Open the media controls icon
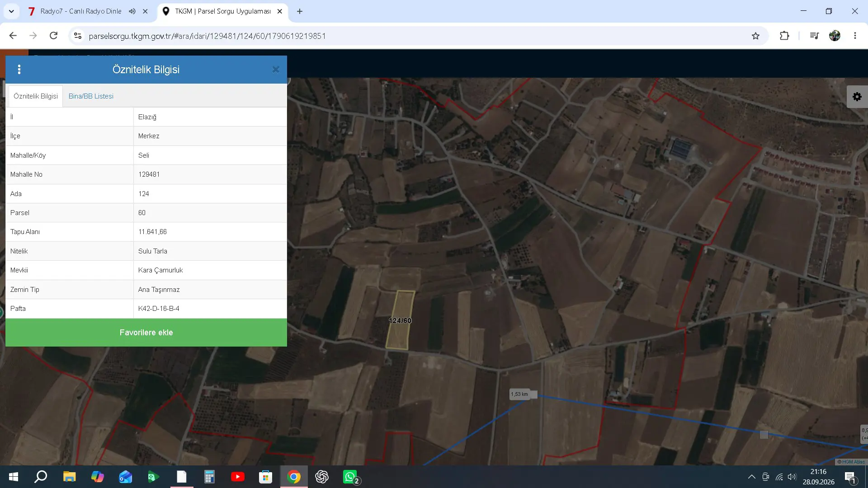The image size is (868, 488). pos(814,36)
